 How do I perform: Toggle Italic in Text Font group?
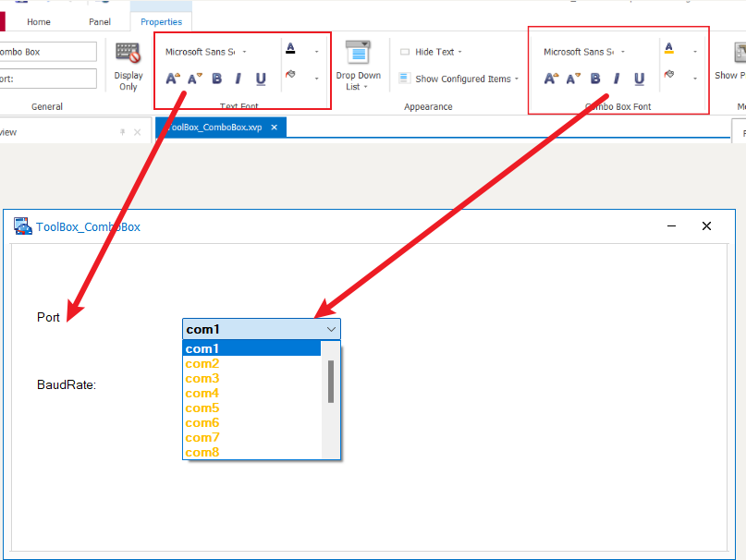pyautogui.click(x=238, y=79)
